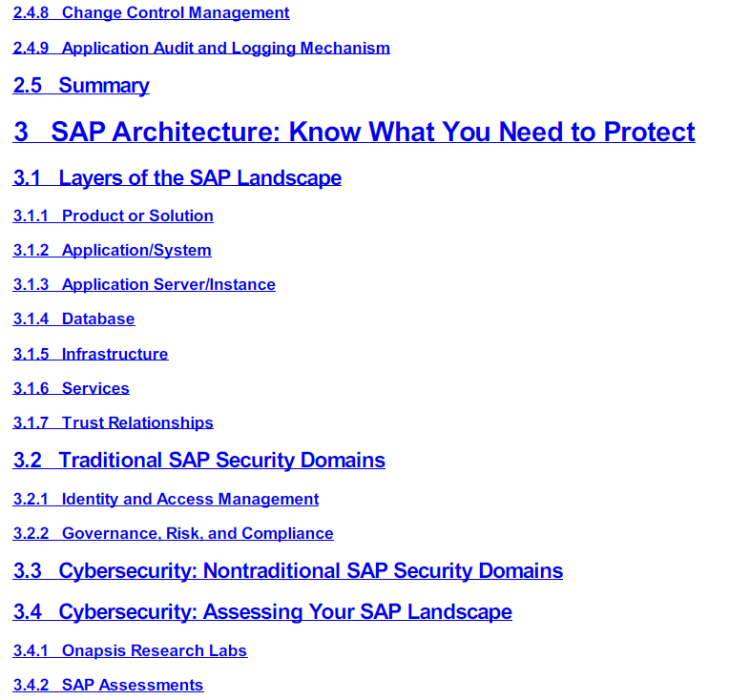Select the Product or Solution entry
This screenshot has width=750, height=700.
[137, 216]
